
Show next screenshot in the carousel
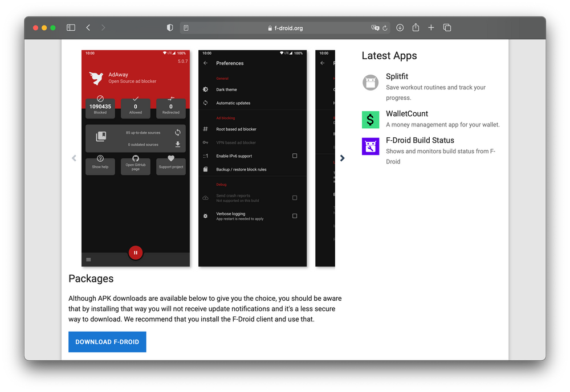tap(342, 158)
